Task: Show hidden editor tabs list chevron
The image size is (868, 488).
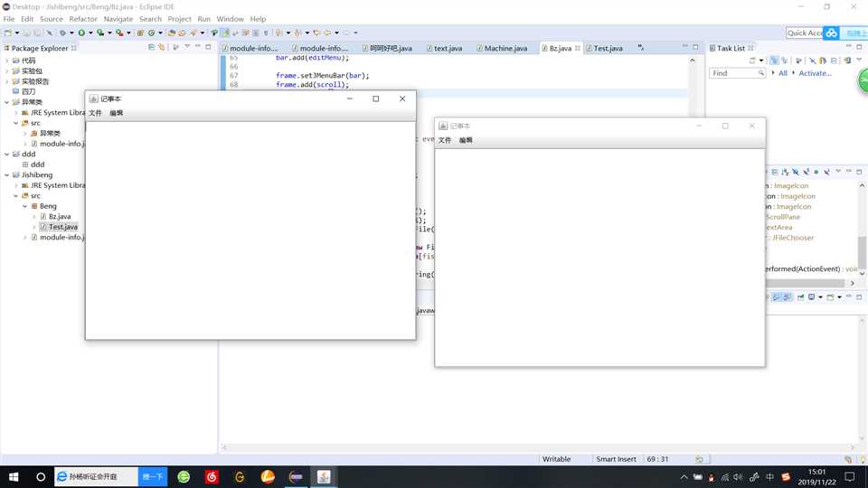Action: click(640, 48)
